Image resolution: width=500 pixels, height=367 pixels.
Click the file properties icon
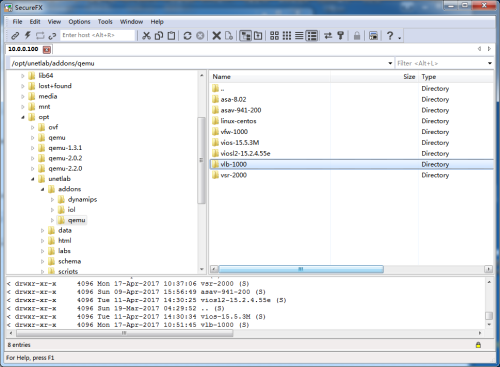[229, 35]
